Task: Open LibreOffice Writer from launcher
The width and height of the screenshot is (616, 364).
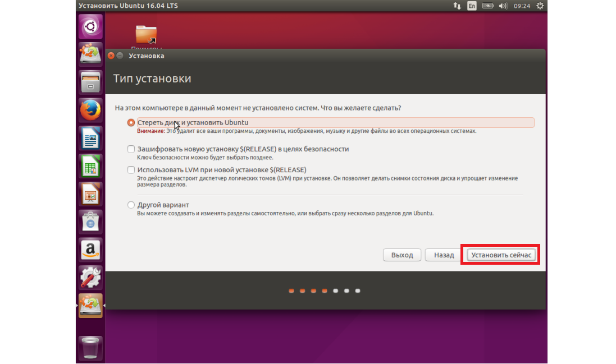Action: click(90, 138)
